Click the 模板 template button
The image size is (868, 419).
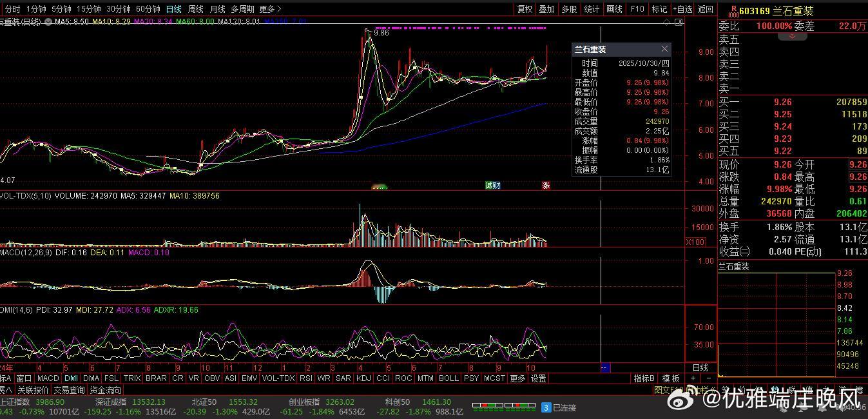click(x=671, y=378)
